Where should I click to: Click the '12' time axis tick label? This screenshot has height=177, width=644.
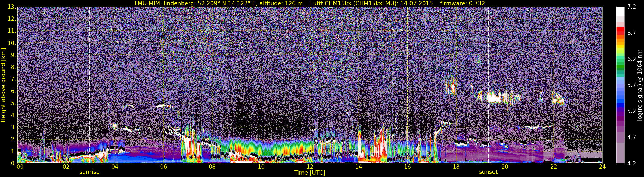[x=310, y=167]
